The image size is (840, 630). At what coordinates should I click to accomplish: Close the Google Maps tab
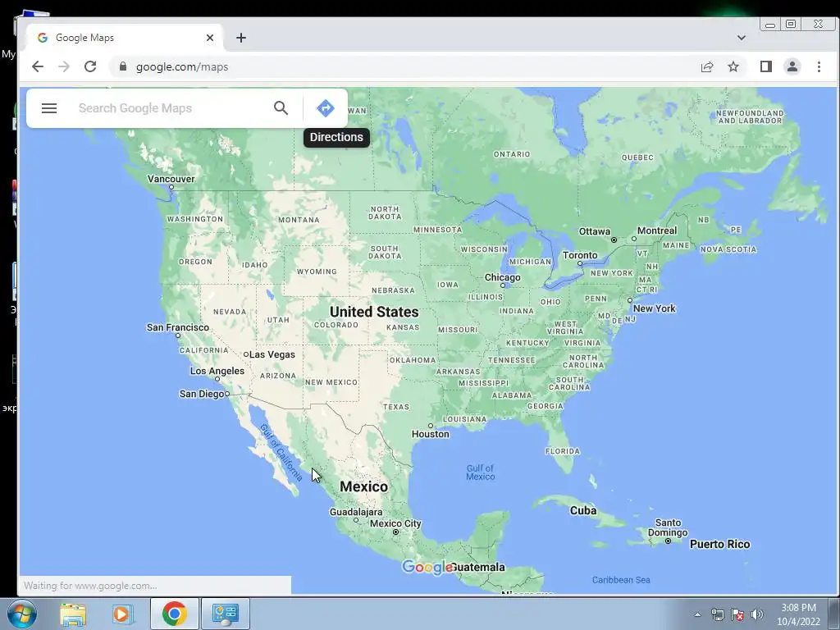[210, 38]
